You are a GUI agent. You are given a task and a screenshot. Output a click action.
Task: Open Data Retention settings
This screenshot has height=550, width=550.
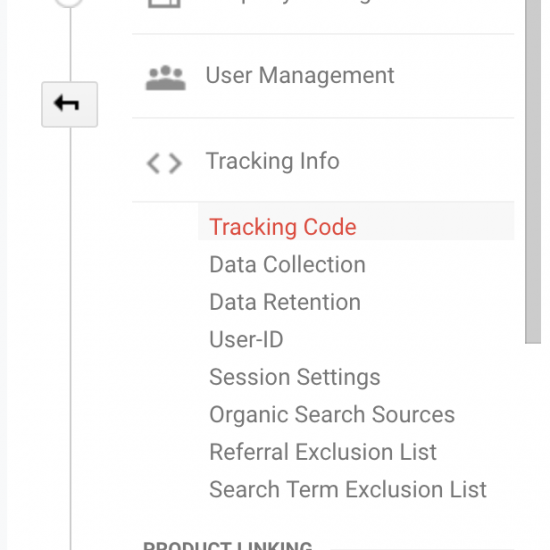(x=285, y=302)
